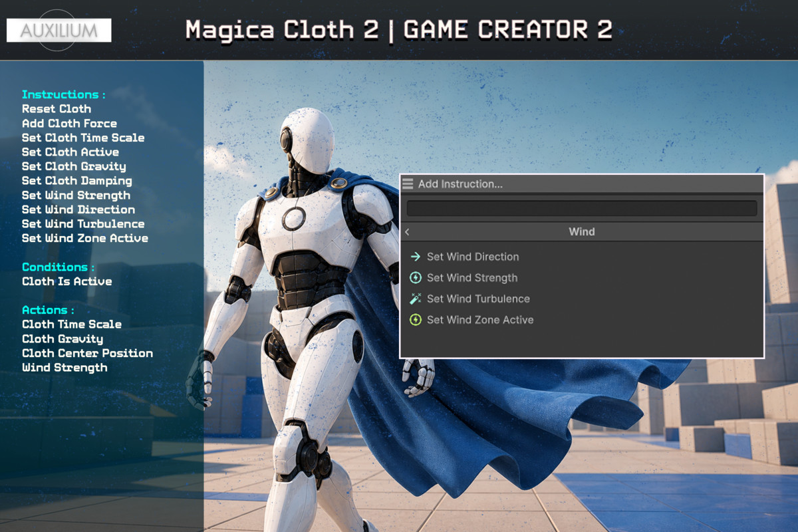Click the Instructions : heading
This screenshot has width=798, height=532.
pyautogui.click(x=64, y=94)
